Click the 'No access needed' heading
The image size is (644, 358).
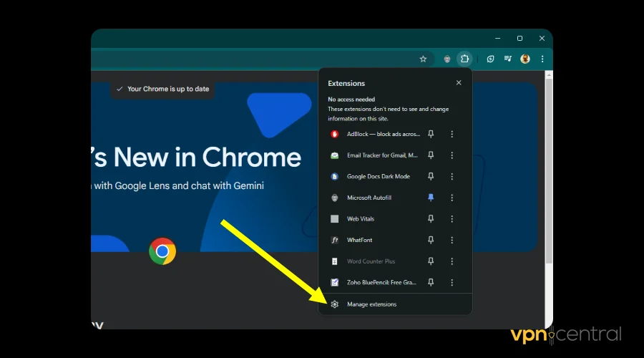click(x=351, y=99)
